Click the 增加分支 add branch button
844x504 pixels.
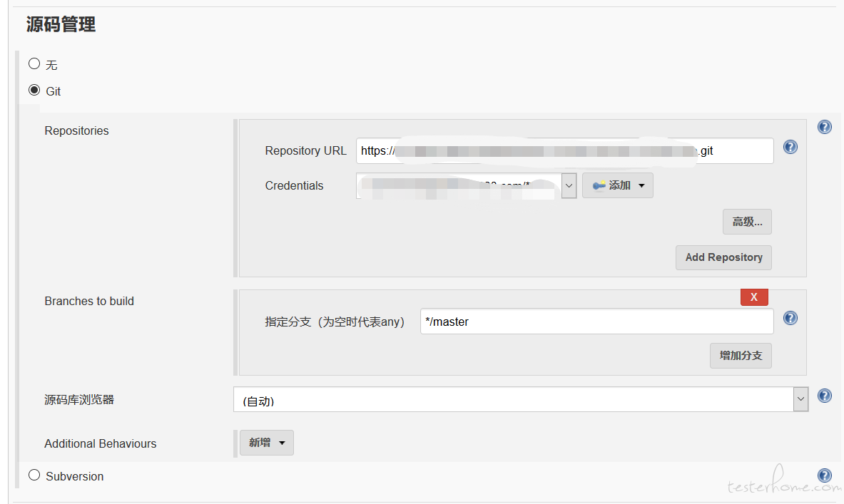click(741, 356)
